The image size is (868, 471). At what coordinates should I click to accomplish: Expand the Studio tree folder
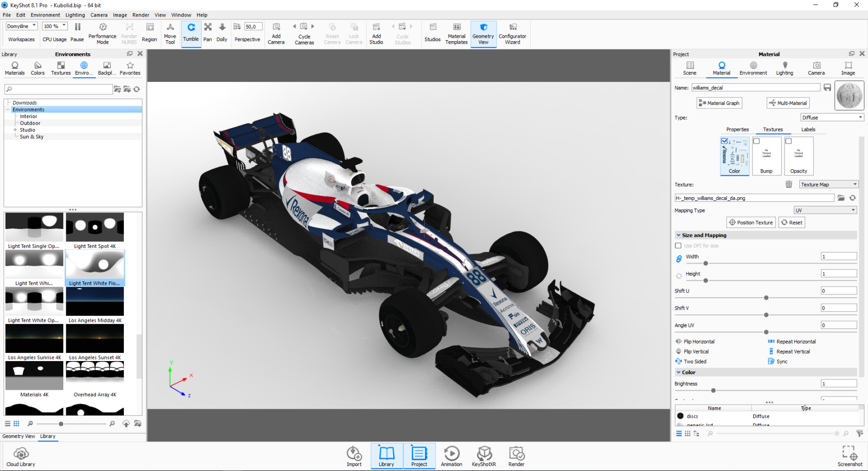[15, 130]
